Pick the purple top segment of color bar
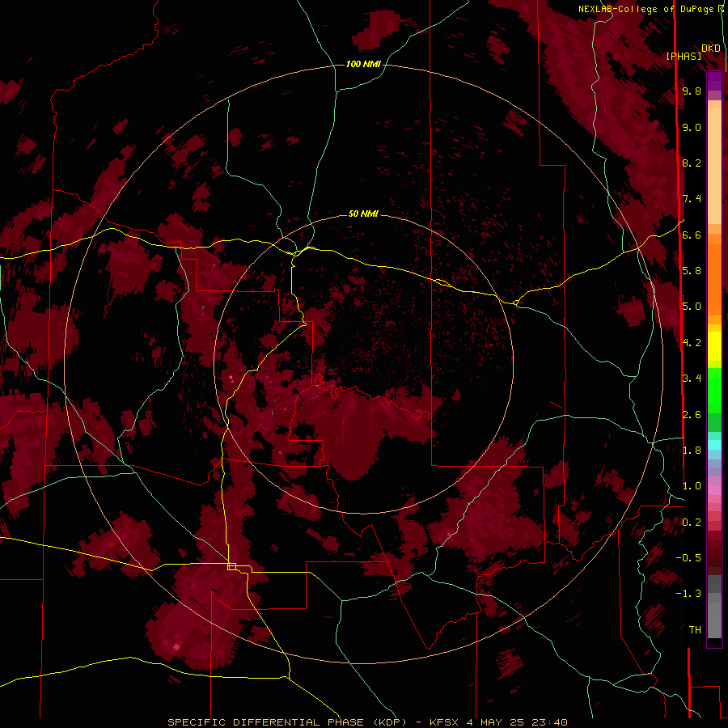 pos(714,81)
